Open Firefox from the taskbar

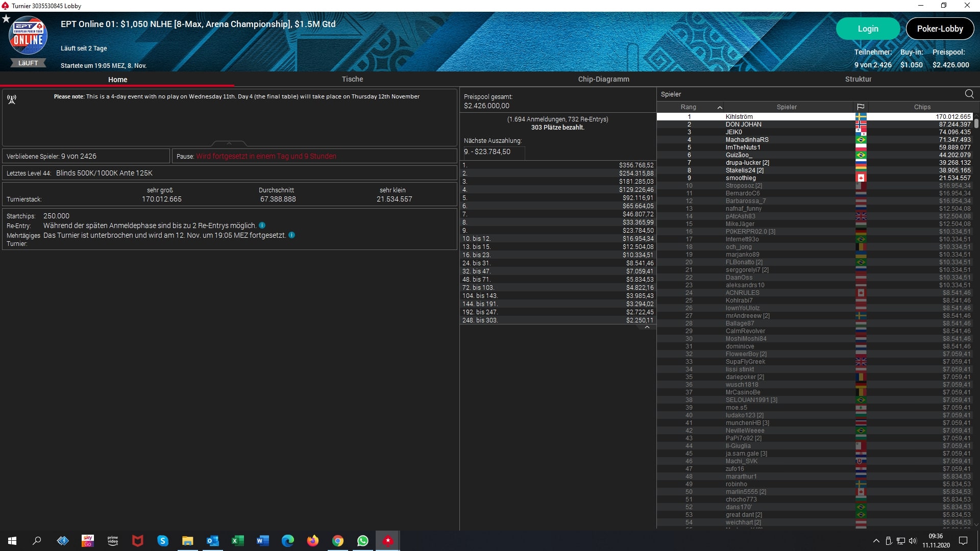(x=312, y=541)
